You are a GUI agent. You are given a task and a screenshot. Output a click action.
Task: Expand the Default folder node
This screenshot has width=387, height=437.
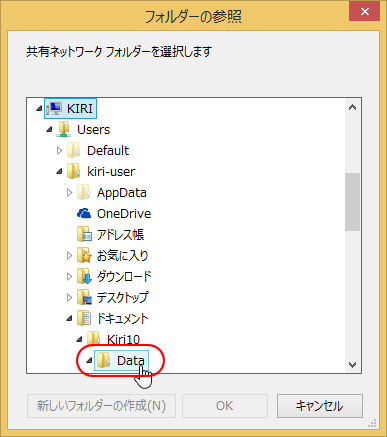[x=59, y=151]
